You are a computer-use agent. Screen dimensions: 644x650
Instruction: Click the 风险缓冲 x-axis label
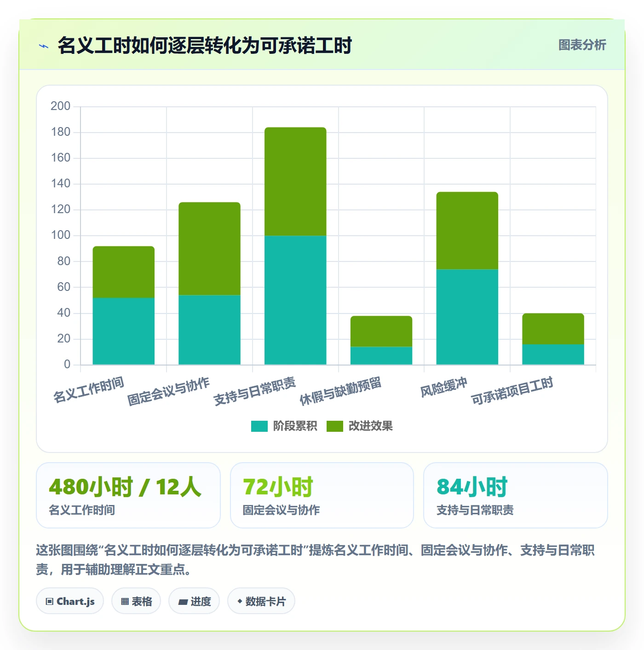pyautogui.click(x=444, y=387)
